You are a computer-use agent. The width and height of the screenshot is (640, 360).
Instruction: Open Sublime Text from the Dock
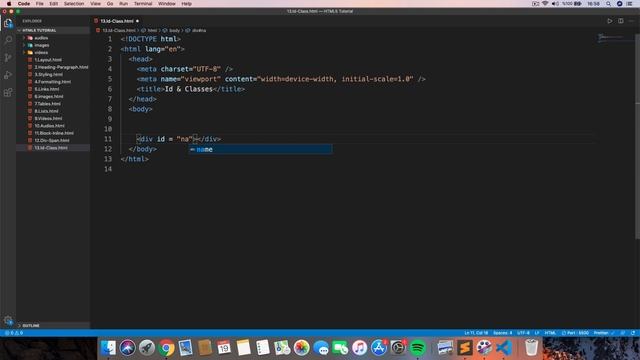464,348
